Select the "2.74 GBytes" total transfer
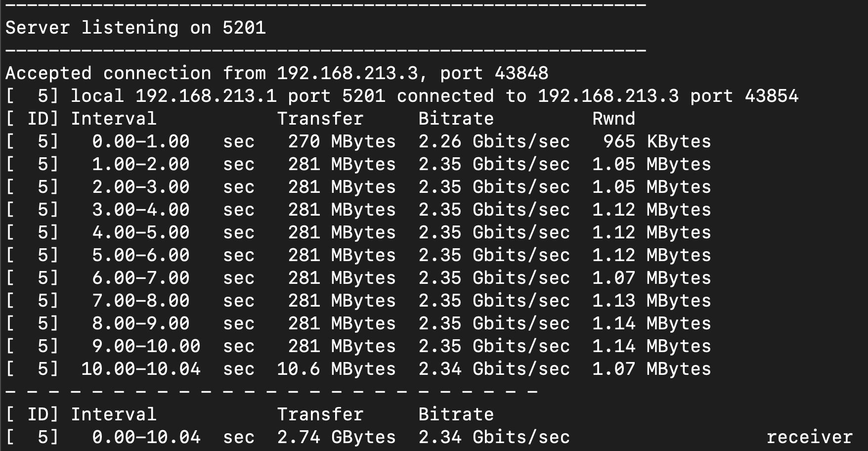Viewport: 868px width, 451px height. 336,437
